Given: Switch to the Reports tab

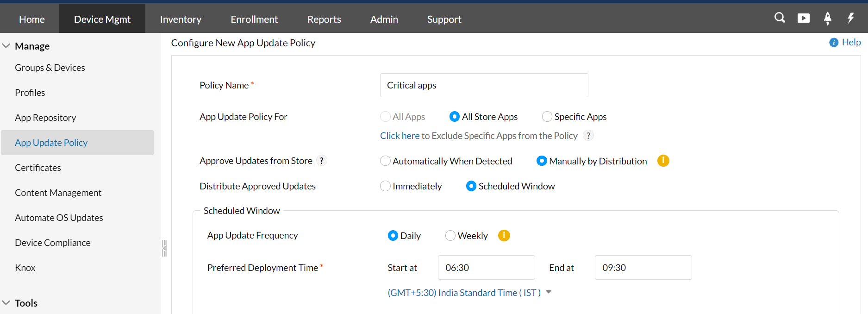Looking at the screenshot, I should (324, 19).
